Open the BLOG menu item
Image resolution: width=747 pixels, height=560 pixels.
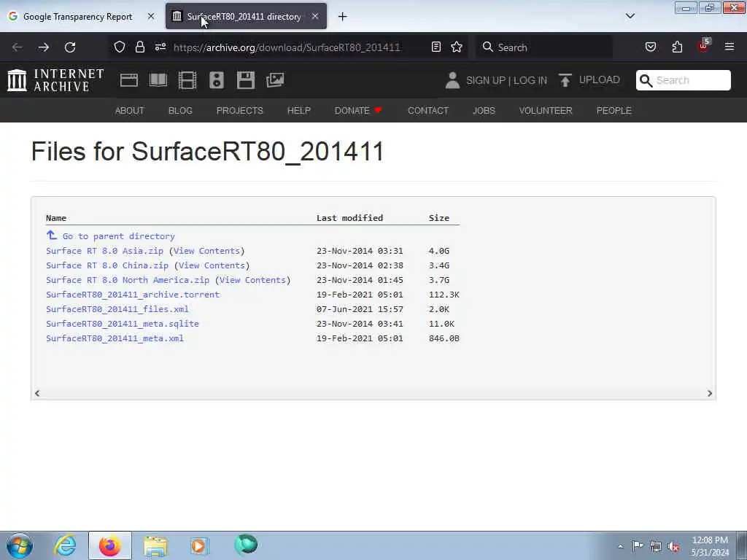tap(181, 111)
